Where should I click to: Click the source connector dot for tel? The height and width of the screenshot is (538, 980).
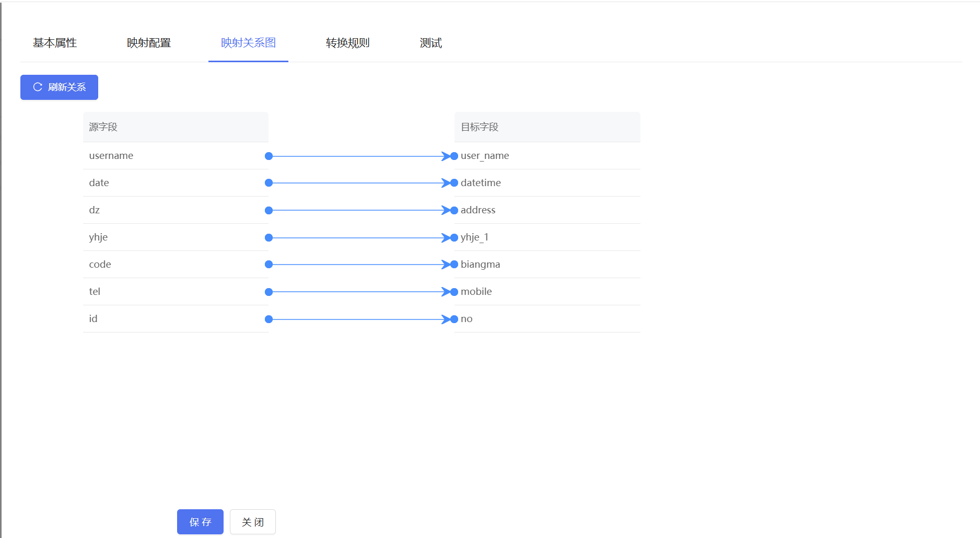(x=269, y=292)
